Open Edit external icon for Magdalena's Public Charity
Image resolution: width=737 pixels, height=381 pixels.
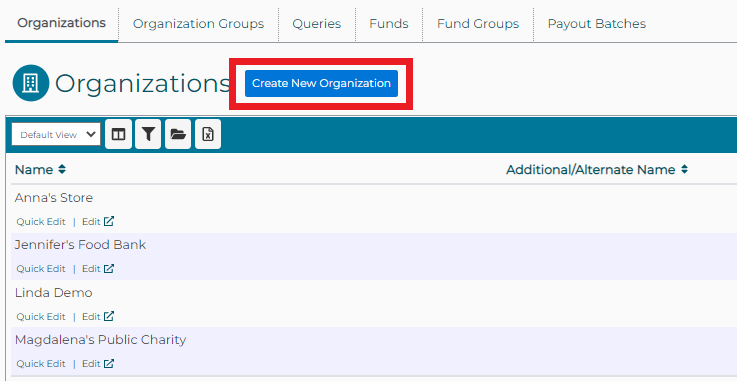point(109,364)
